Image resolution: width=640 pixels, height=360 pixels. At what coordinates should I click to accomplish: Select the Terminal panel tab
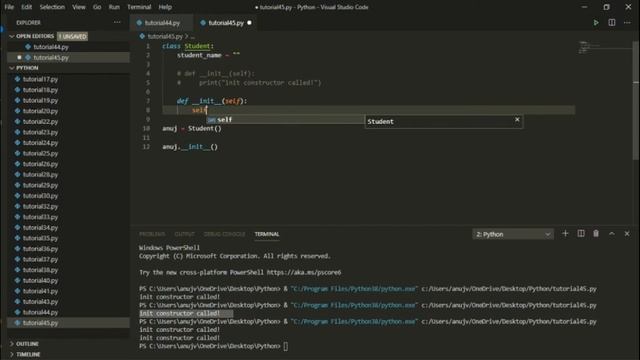[267, 234]
